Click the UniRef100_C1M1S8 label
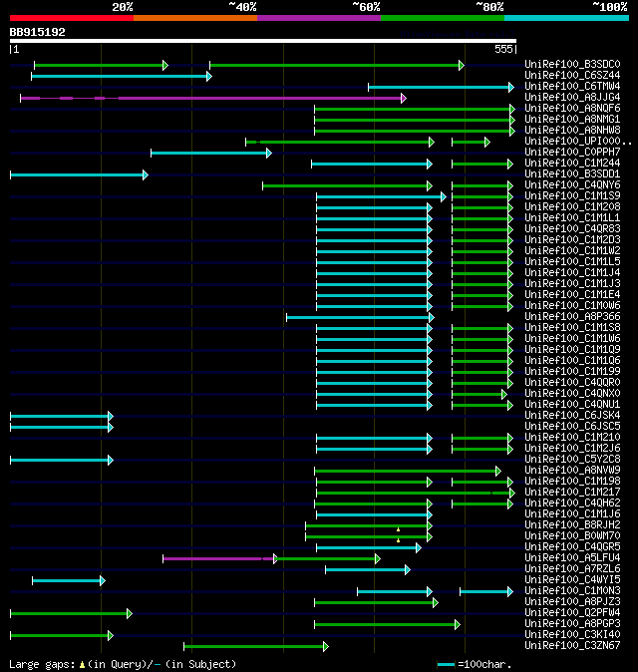 coord(572,327)
